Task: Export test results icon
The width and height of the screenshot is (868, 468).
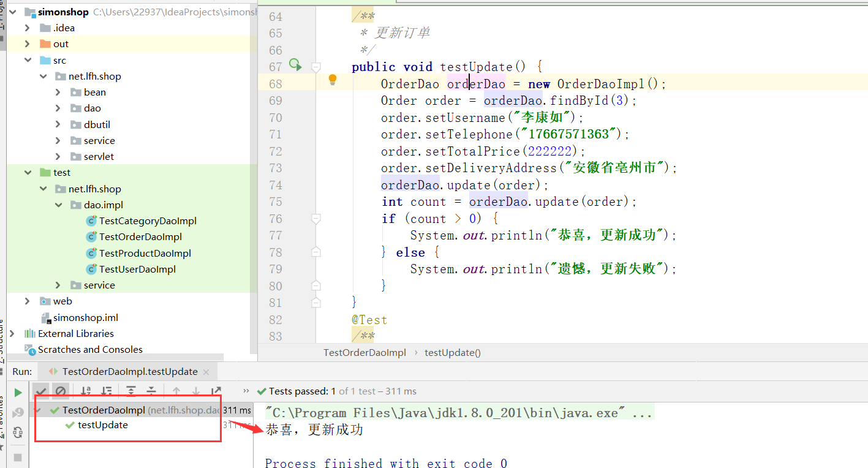Action: coord(216,391)
